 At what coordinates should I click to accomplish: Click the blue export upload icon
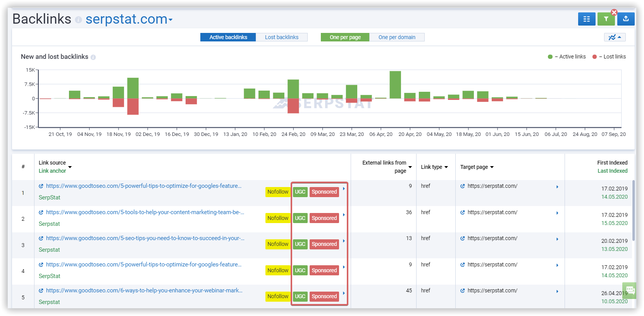point(626,19)
